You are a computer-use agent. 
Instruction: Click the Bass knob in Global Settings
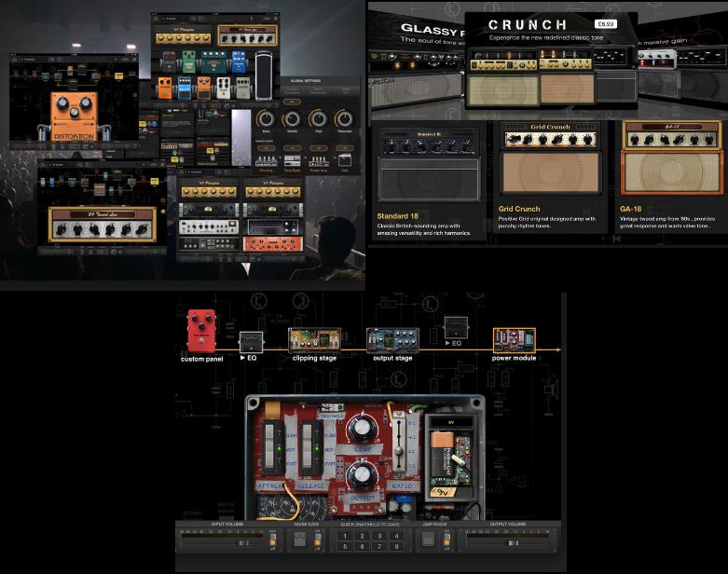[x=266, y=119]
